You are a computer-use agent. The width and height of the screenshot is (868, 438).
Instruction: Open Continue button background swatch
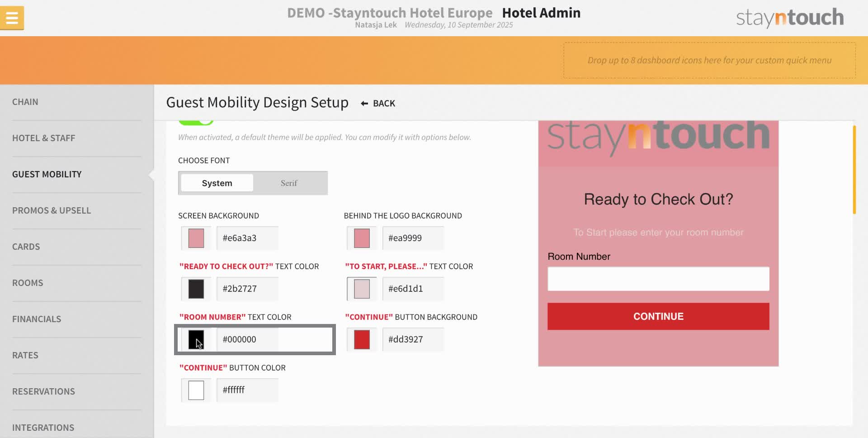[362, 339]
